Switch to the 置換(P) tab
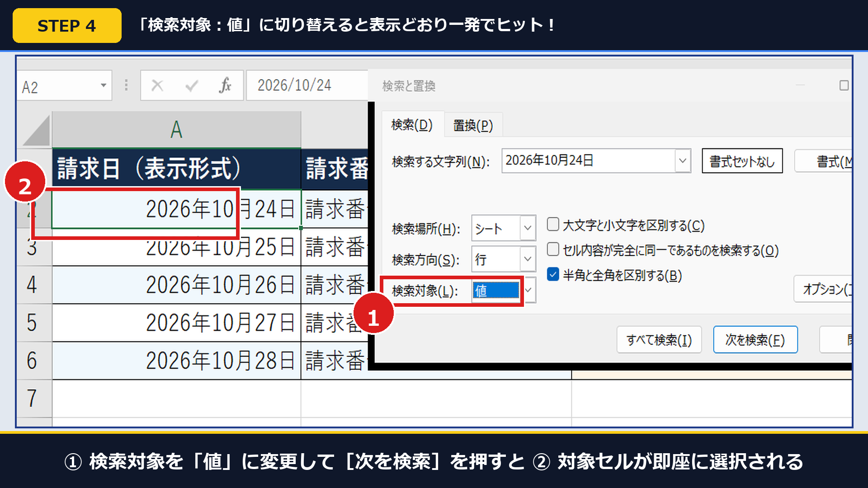The image size is (868, 488). point(473,125)
